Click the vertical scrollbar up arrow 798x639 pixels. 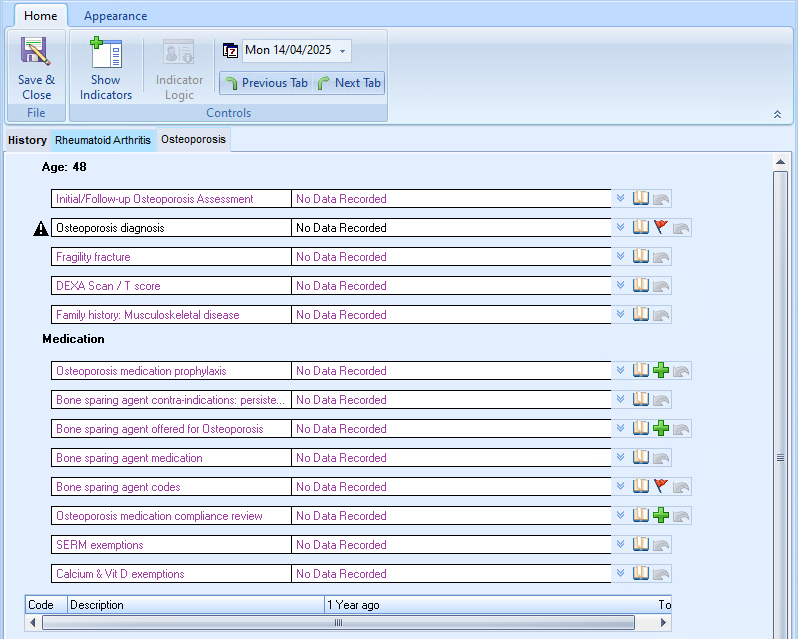pyautogui.click(x=780, y=162)
